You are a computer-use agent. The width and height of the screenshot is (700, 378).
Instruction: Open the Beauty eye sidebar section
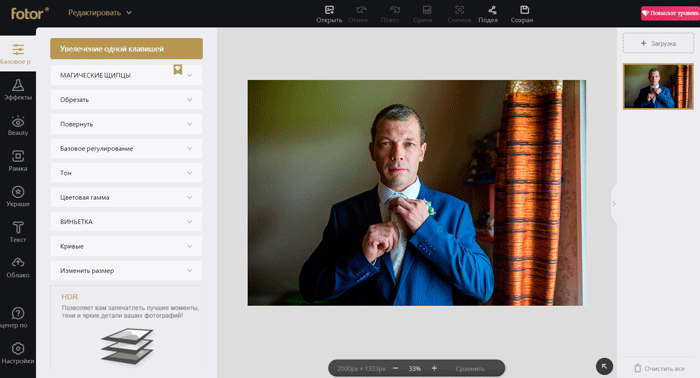[18, 125]
